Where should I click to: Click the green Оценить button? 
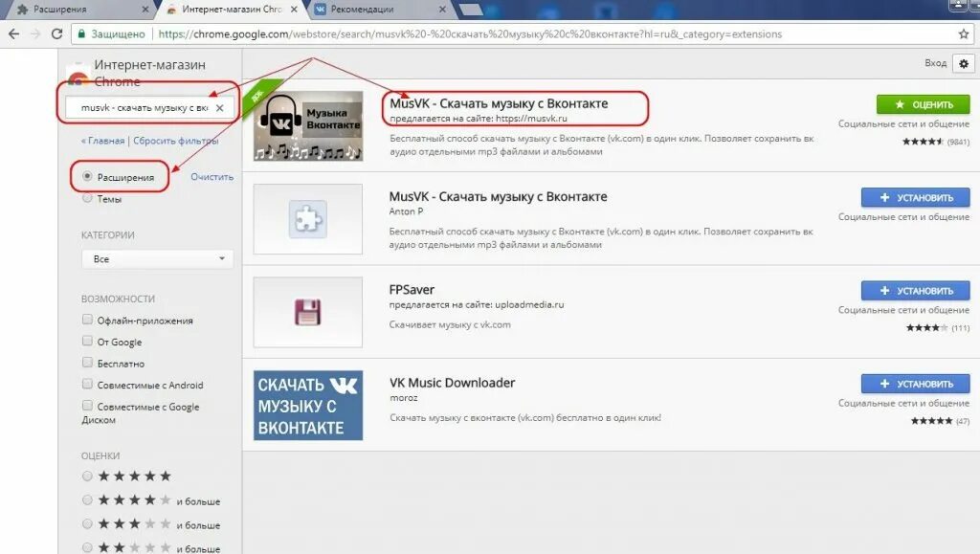tap(924, 104)
